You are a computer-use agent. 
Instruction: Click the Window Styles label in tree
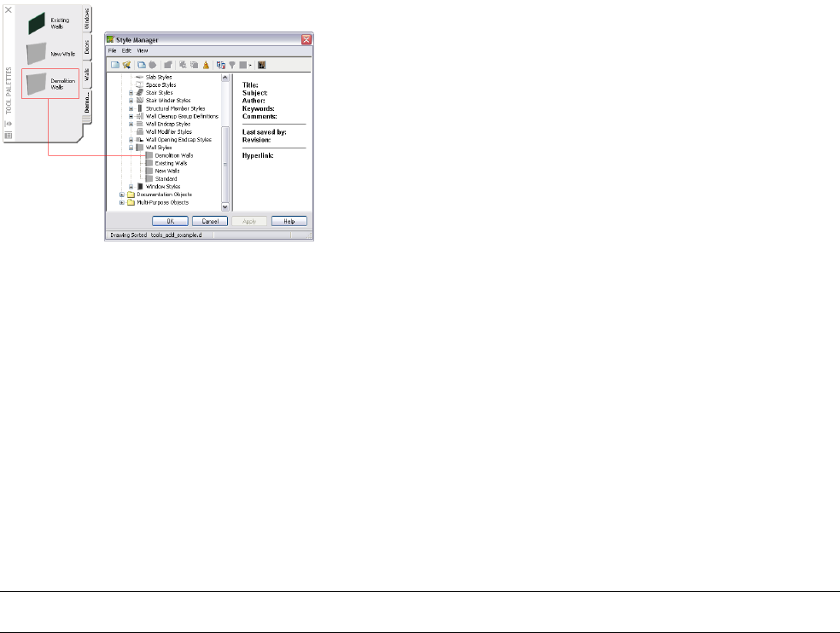163,187
